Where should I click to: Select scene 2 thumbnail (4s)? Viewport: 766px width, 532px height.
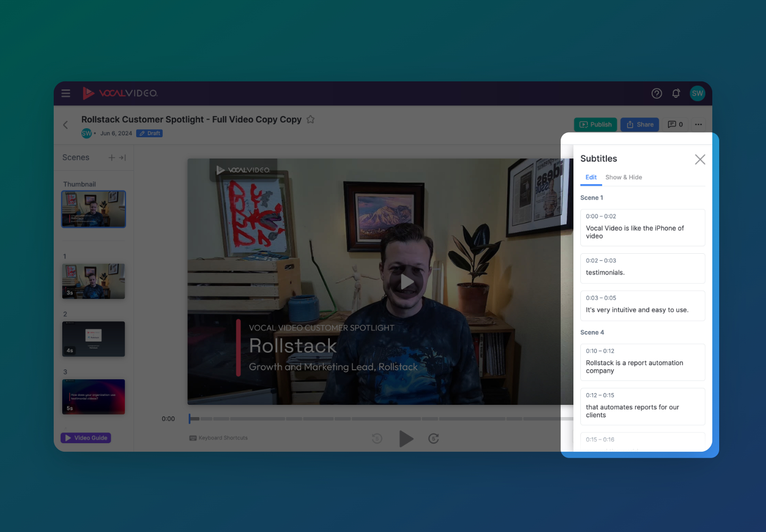point(94,339)
